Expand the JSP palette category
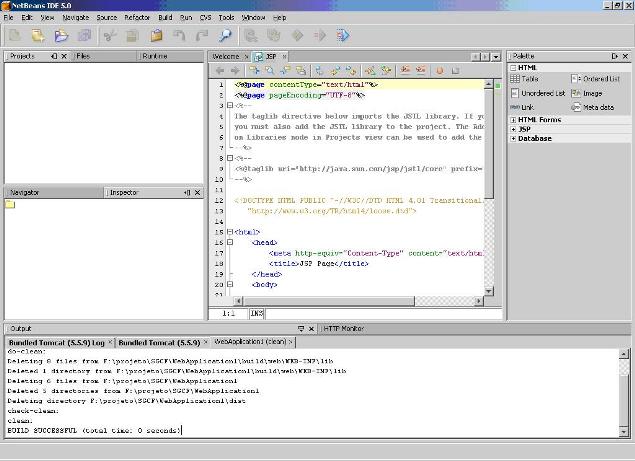This screenshot has width=635, height=461. [x=523, y=129]
